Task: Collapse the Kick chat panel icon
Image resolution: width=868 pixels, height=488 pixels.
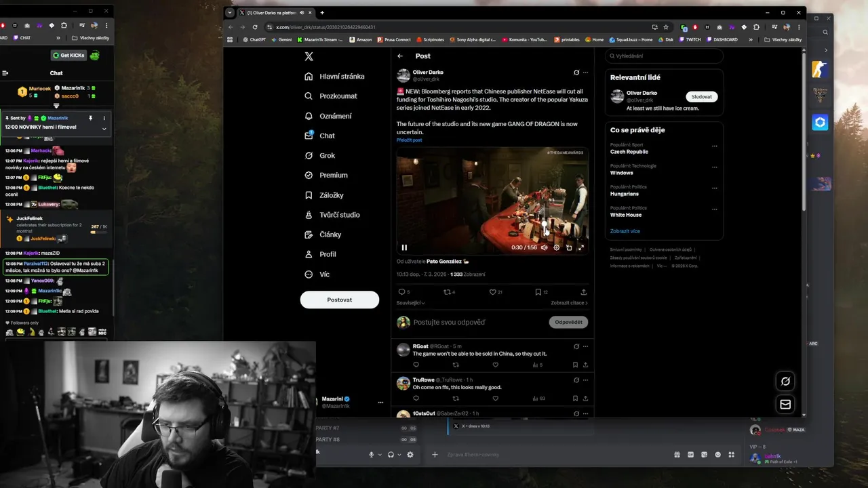Action: (x=5, y=73)
